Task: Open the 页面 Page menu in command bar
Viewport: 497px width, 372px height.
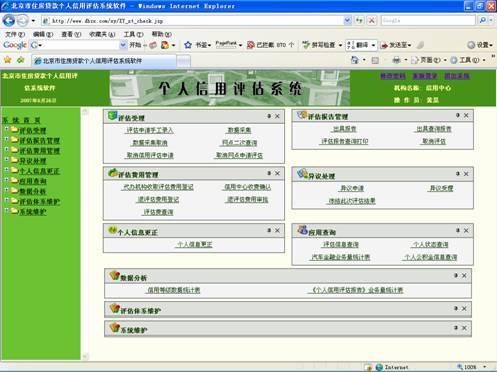Action: (x=428, y=60)
